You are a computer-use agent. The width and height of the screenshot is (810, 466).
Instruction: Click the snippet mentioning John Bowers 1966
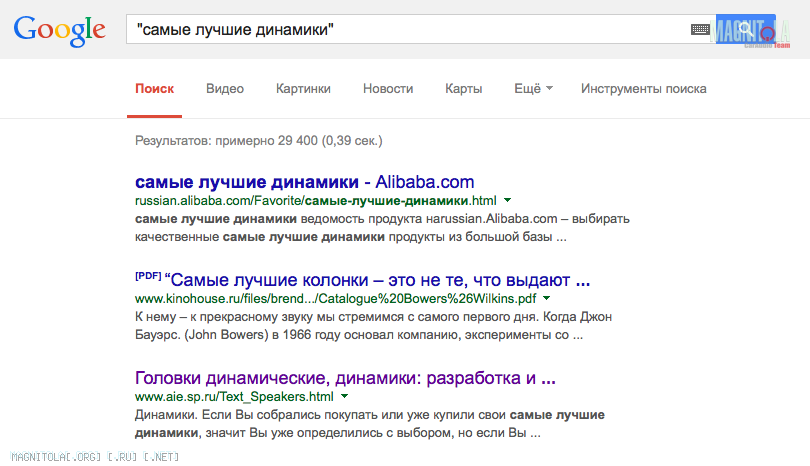[373, 326]
